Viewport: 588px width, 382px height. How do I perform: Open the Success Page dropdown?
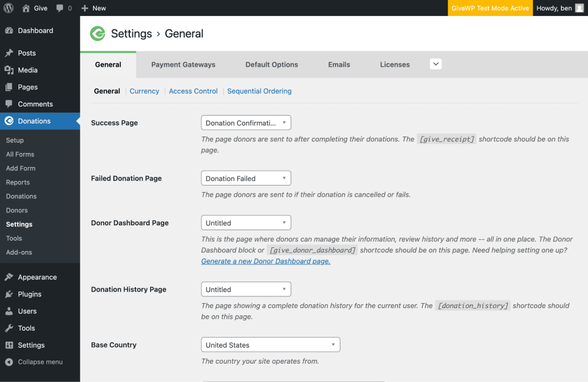[x=246, y=122]
